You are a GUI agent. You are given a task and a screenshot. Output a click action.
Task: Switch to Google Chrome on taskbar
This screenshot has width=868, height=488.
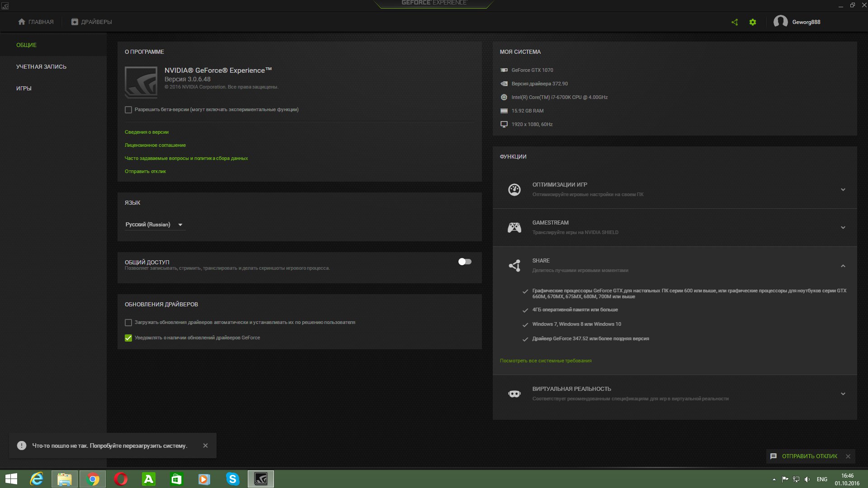93,479
